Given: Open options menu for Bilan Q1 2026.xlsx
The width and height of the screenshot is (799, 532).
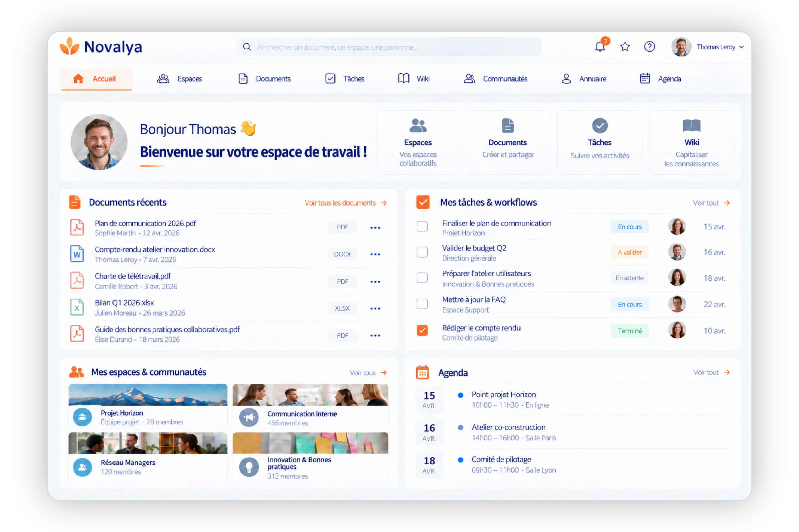Looking at the screenshot, I should [x=375, y=308].
